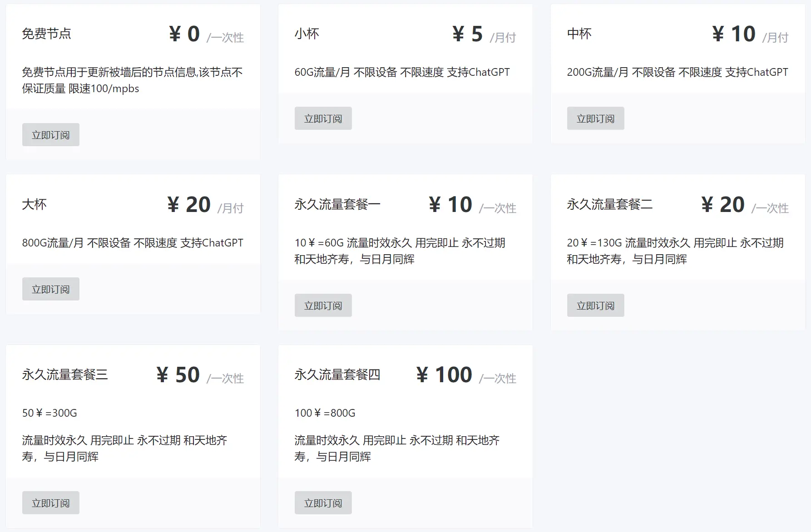The height and width of the screenshot is (532, 811).
Task: Click 立即订阅 for 永久流量套餐四
Action: pos(323,503)
